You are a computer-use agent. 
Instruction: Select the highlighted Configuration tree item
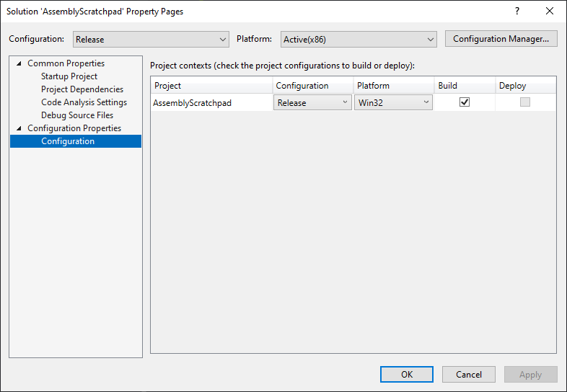(76, 141)
